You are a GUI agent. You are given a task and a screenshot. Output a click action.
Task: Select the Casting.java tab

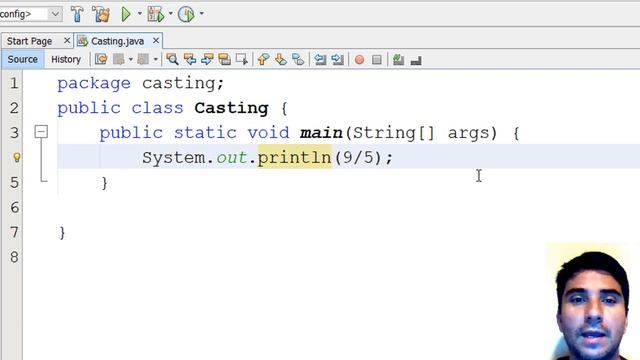coord(118,41)
